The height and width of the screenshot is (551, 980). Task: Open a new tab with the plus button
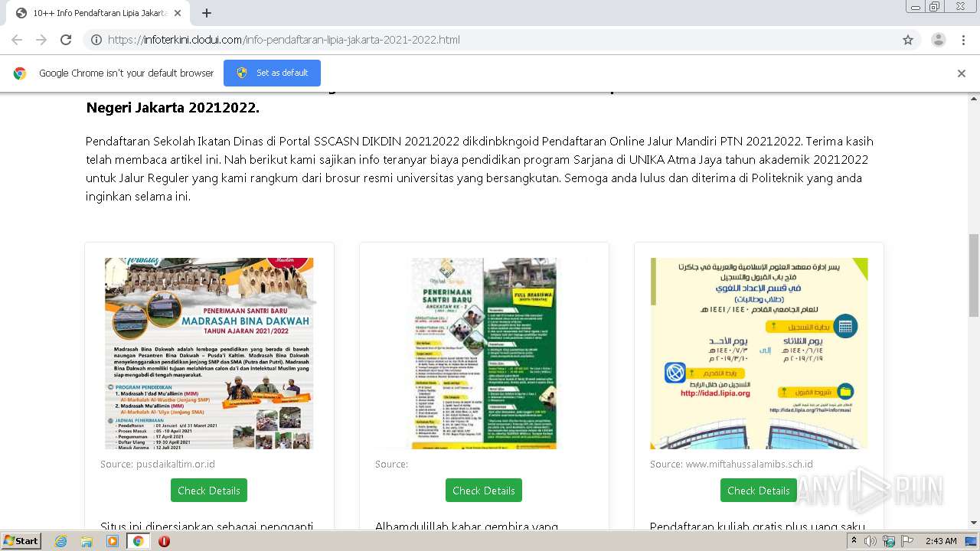[x=207, y=13]
